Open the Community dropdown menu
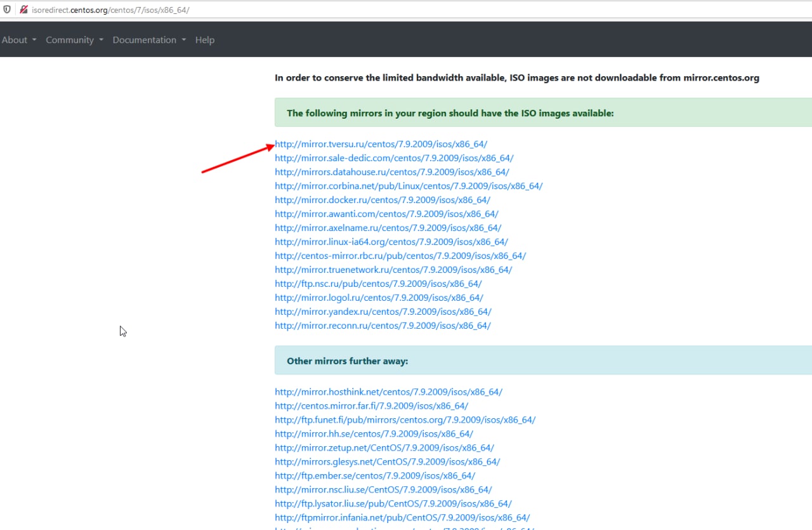 pos(74,40)
